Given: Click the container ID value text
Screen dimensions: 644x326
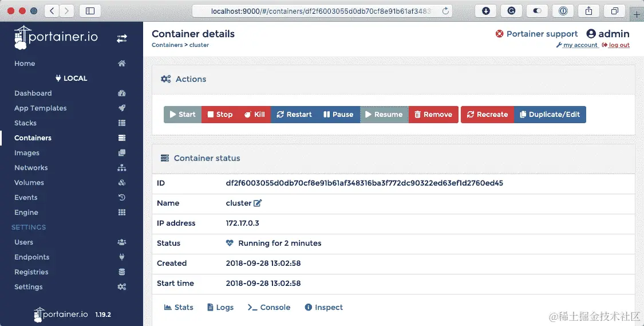Looking at the screenshot, I should (364, 183).
